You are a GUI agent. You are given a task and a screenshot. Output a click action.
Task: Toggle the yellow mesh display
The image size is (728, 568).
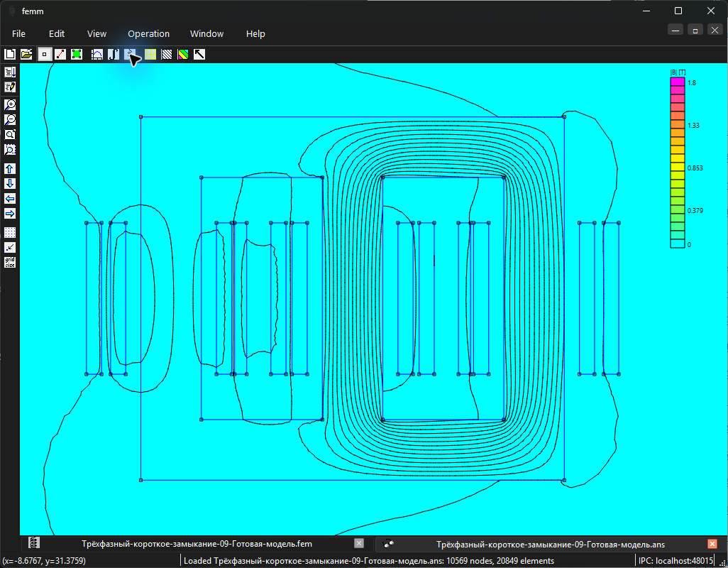click(150, 55)
